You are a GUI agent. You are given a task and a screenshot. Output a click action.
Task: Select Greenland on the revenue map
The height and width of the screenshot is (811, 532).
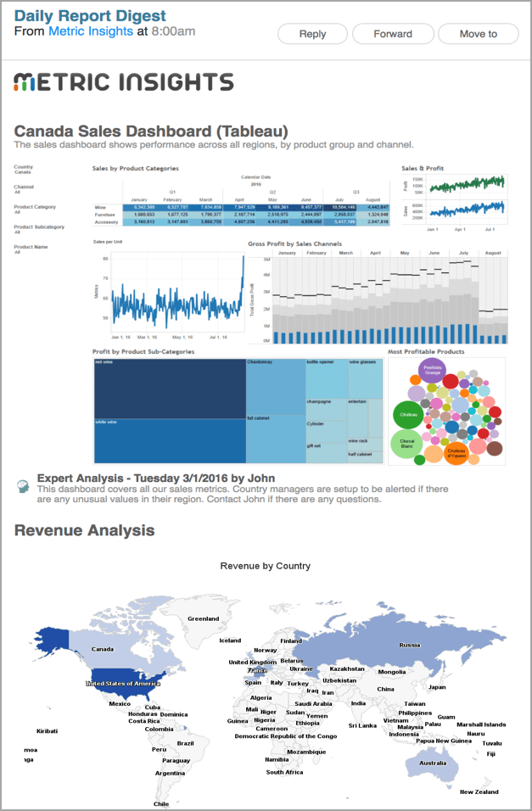[204, 618]
